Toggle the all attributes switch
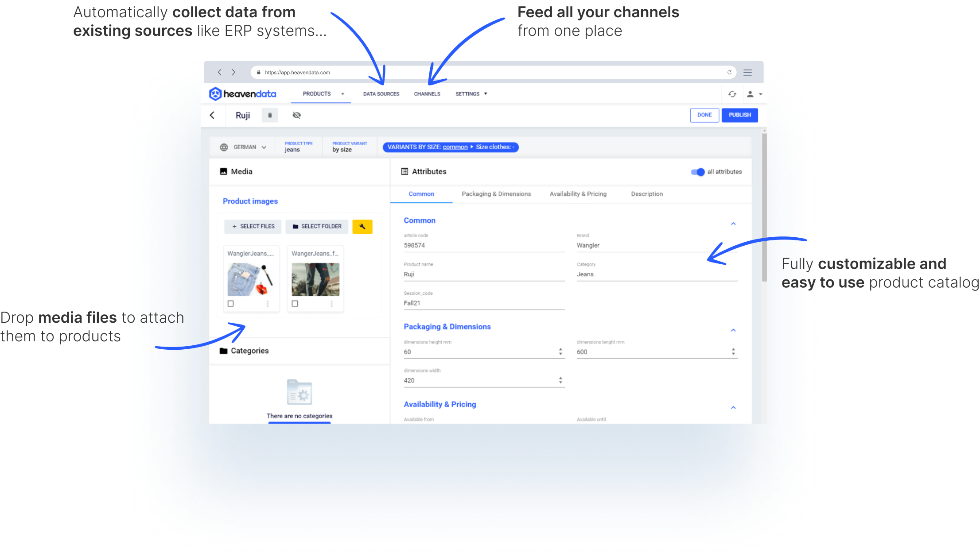This screenshot has width=980, height=560. [698, 172]
